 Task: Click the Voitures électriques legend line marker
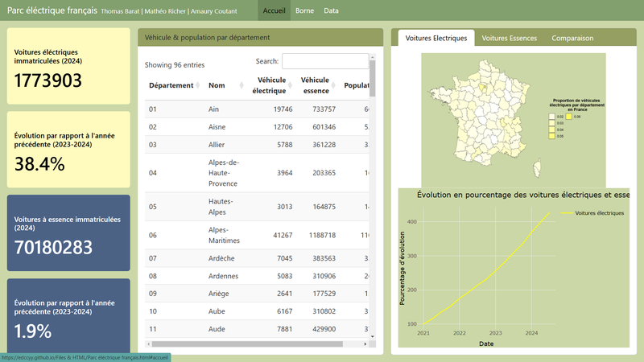[567, 213]
